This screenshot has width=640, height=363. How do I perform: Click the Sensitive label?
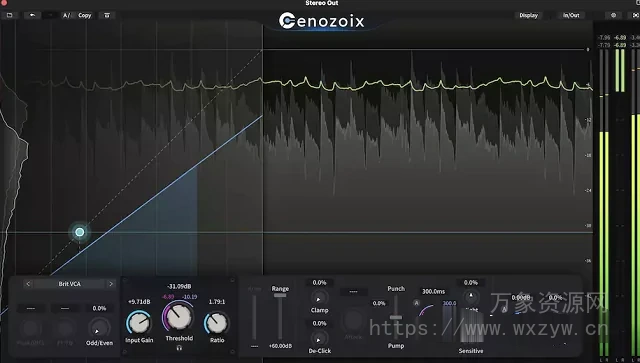(471, 351)
